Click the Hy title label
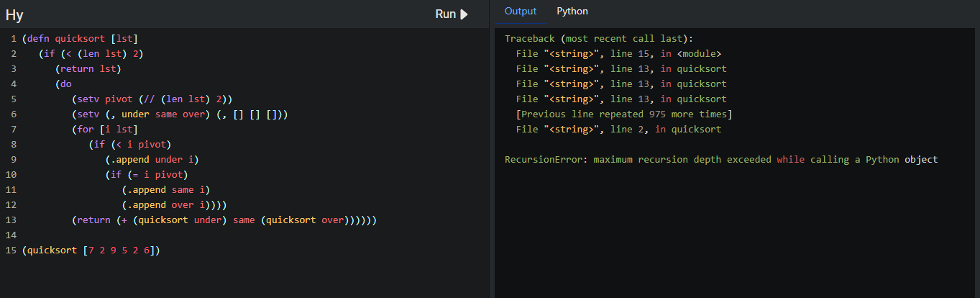The width and height of the screenshot is (980, 298). tap(14, 14)
